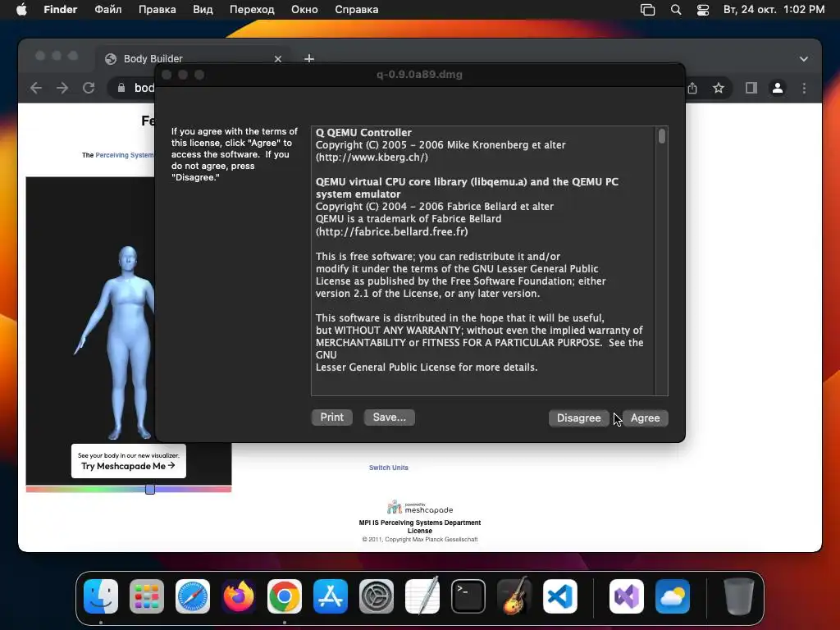The width and height of the screenshot is (840, 630).
Task: Open App Store from the Dock
Action: (x=331, y=596)
